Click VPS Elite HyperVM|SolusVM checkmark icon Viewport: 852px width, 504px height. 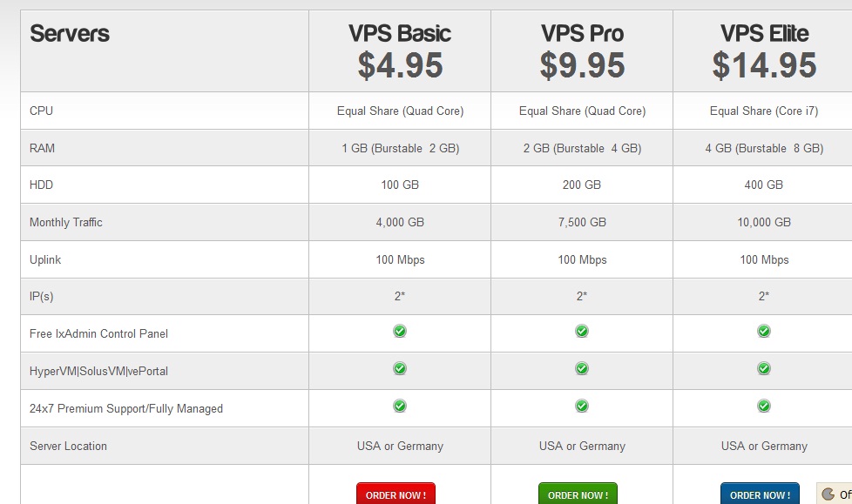coord(764,369)
